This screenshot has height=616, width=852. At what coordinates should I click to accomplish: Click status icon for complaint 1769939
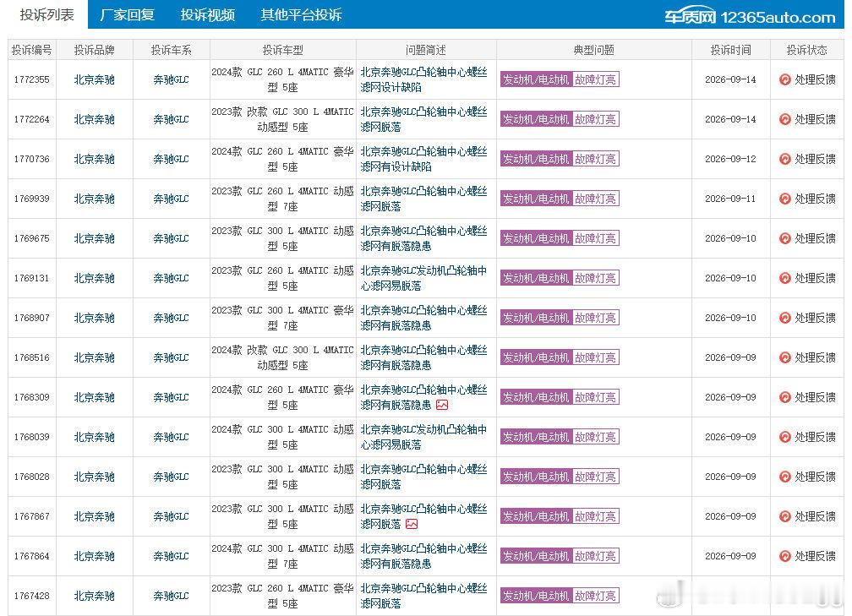point(784,199)
